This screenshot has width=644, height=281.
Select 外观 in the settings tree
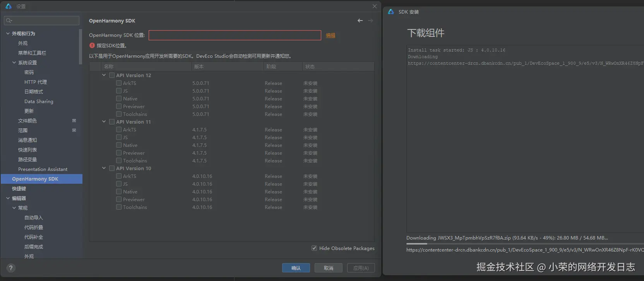point(23,43)
